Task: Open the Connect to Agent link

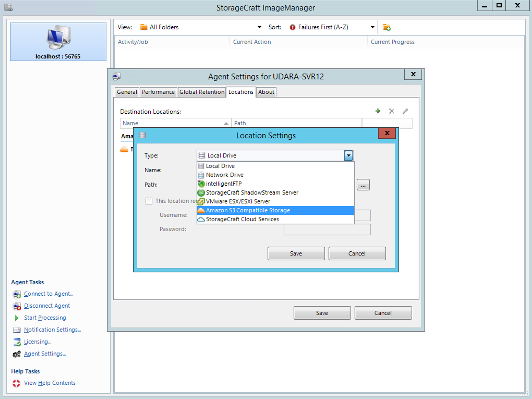Action: tap(49, 294)
